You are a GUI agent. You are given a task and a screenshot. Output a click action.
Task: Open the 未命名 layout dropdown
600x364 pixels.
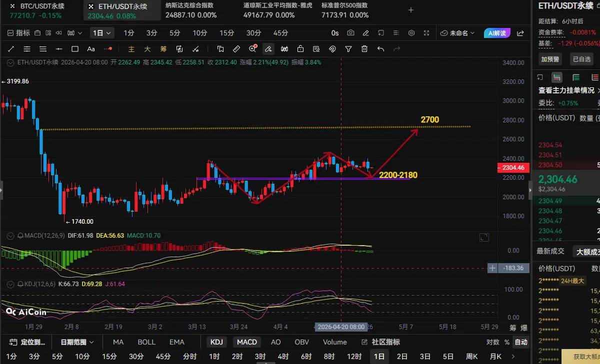click(457, 33)
